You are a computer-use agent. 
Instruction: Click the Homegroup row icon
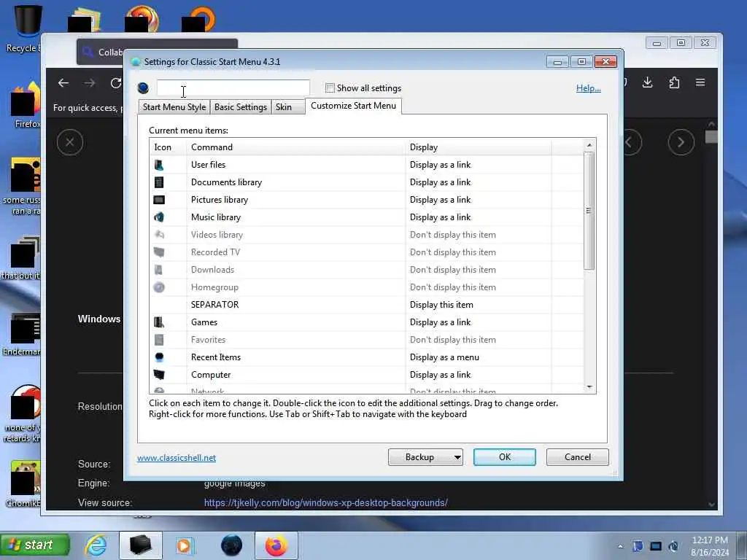coord(159,287)
